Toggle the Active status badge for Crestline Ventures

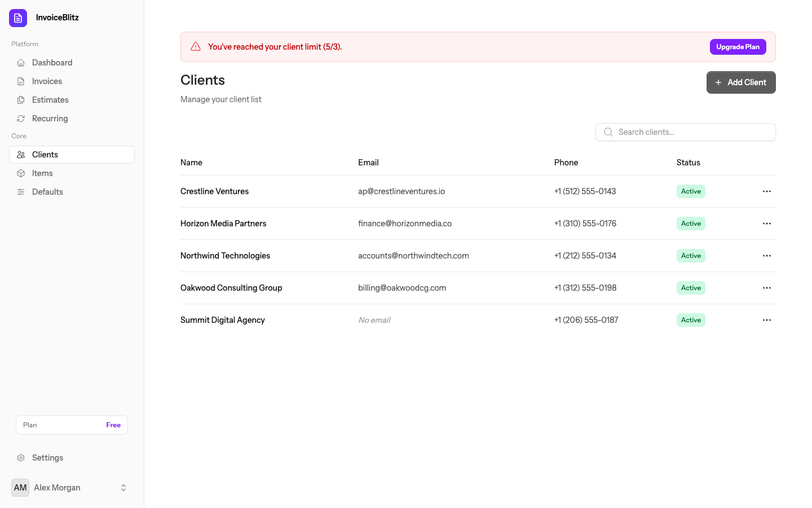[x=690, y=191]
